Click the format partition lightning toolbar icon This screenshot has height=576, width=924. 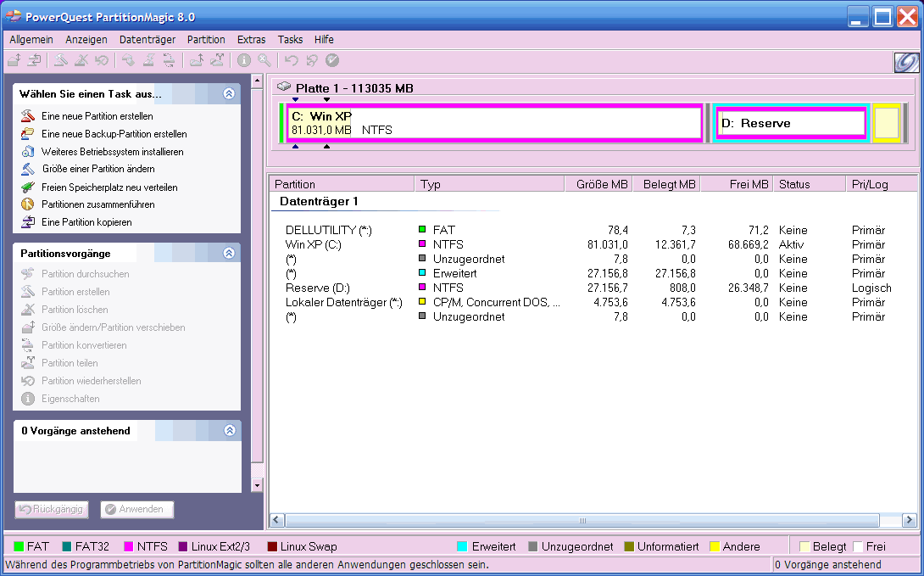148,60
